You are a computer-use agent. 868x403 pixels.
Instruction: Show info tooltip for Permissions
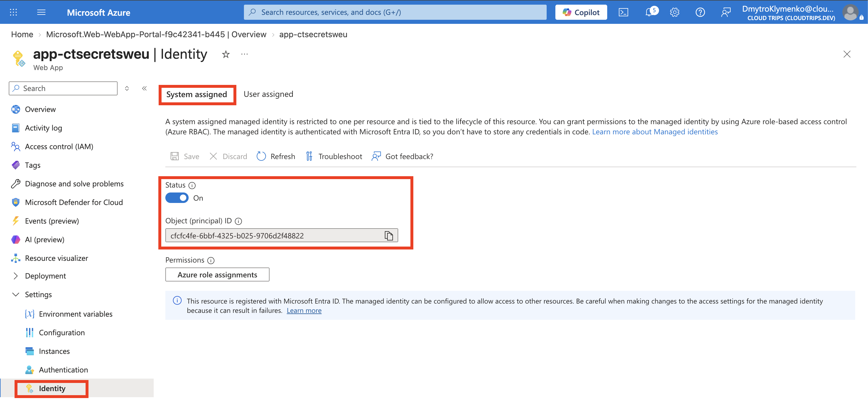coord(211,260)
